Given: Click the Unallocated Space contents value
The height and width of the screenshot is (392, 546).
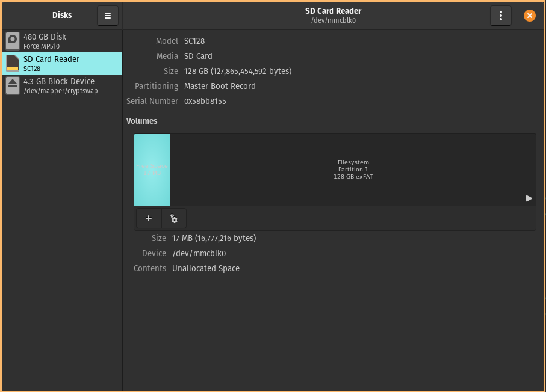Looking at the screenshot, I should tap(206, 268).
